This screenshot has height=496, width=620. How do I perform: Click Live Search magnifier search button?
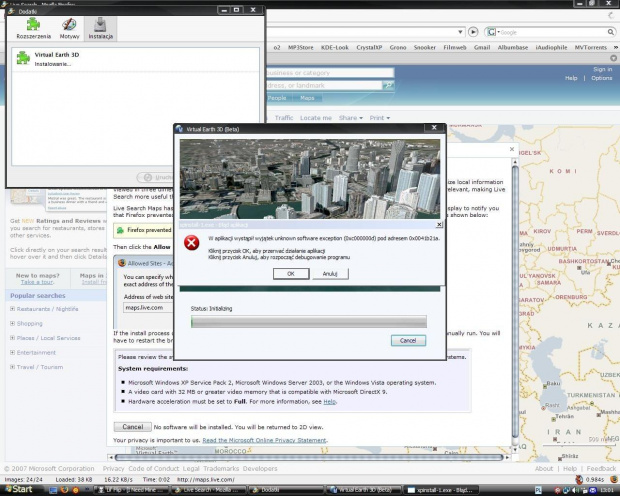pyautogui.click(x=388, y=85)
